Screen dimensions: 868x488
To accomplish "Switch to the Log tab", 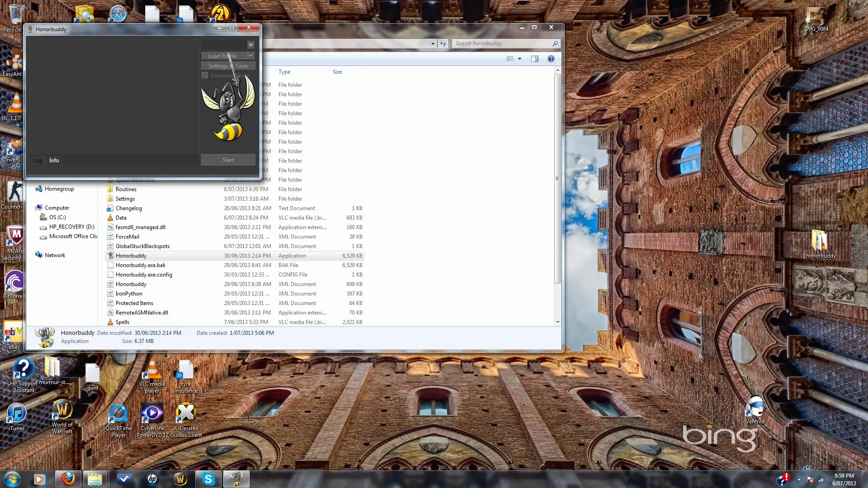I will [38, 160].
